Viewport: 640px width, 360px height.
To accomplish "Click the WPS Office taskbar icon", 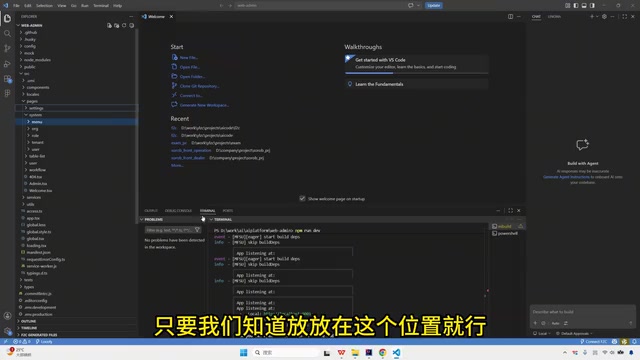I will point(341,353).
